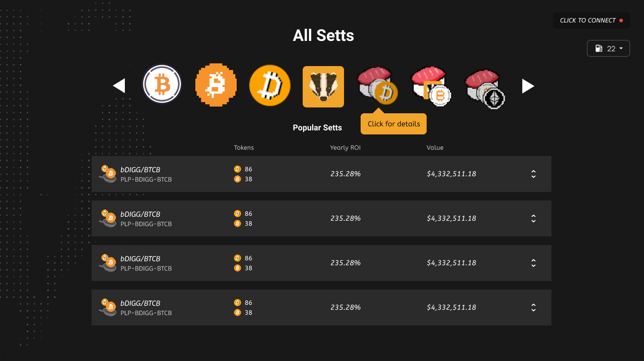
Task: Sort by the Yearly ROI column header
Action: click(345, 147)
